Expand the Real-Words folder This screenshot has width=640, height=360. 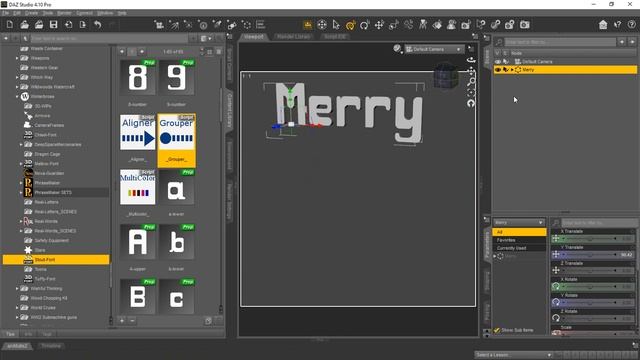pyautogui.click(x=21, y=221)
